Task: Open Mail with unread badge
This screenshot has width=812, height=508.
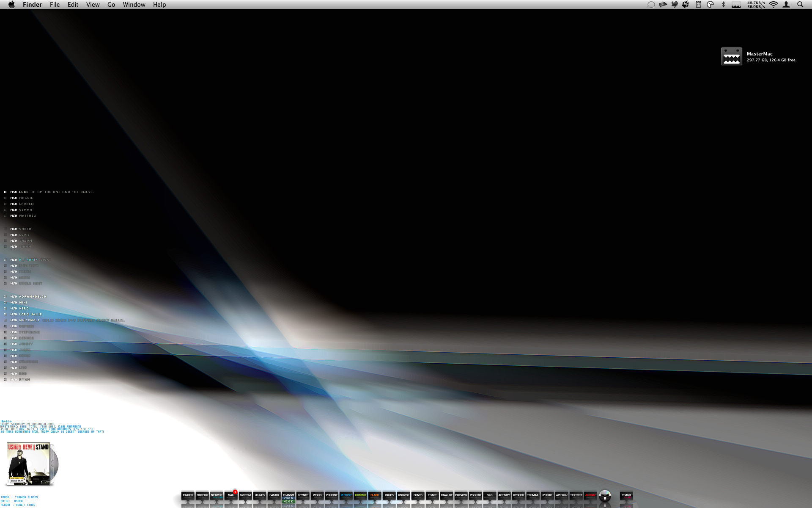Action: tap(231, 495)
